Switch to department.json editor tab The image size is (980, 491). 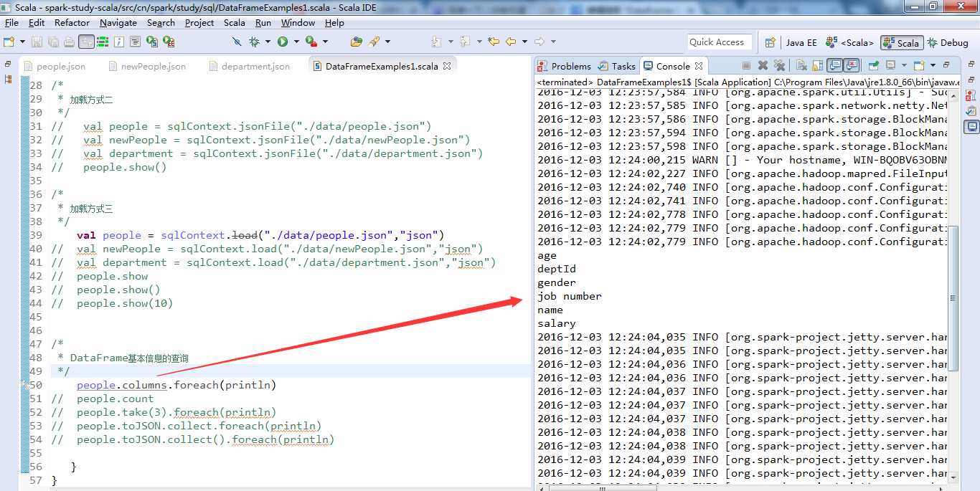click(x=250, y=66)
